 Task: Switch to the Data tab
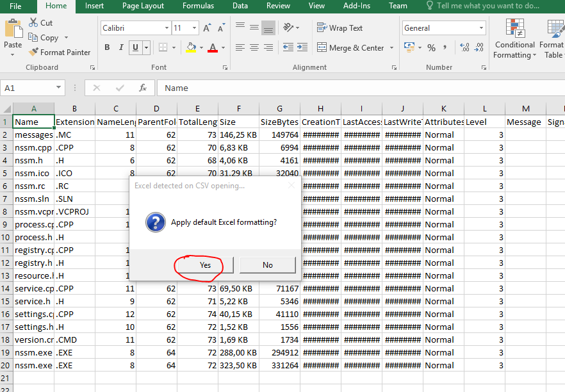[240, 6]
